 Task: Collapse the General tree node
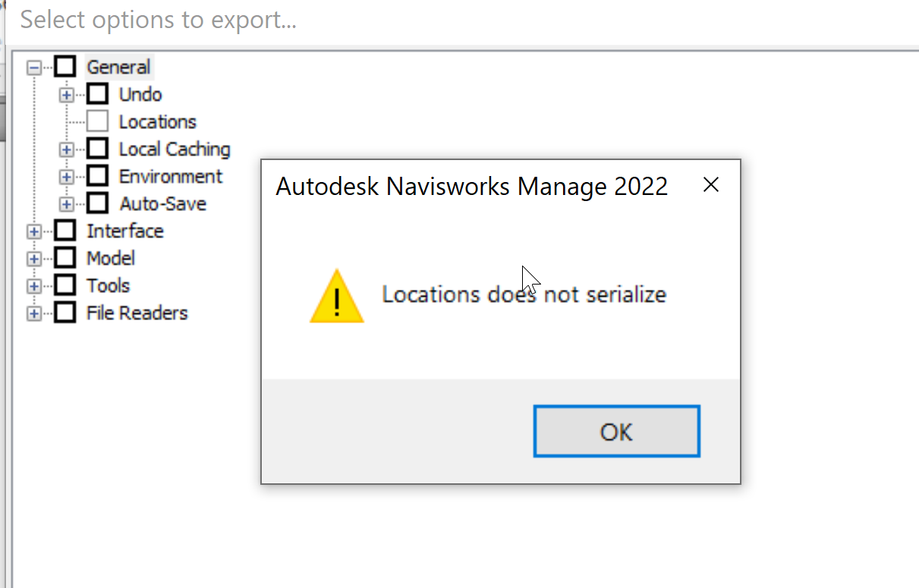(33, 68)
